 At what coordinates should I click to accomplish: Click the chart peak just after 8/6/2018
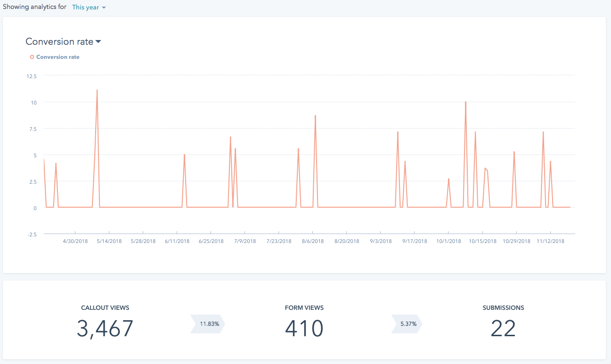click(315, 116)
